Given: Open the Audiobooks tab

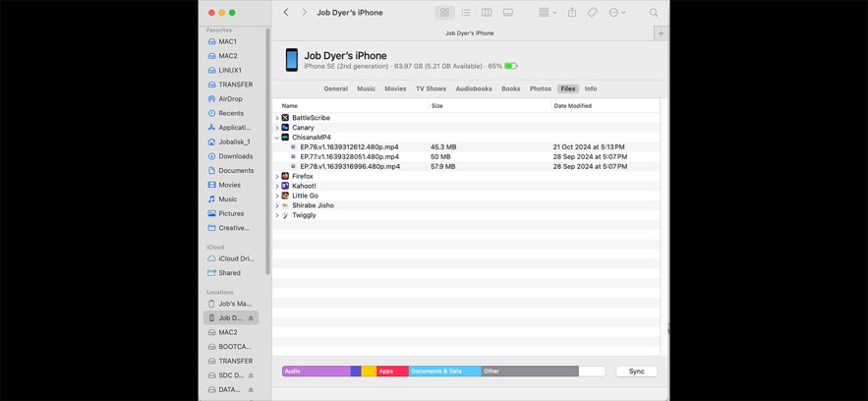Looking at the screenshot, I should pyautogui.click(x=474, y=88).
